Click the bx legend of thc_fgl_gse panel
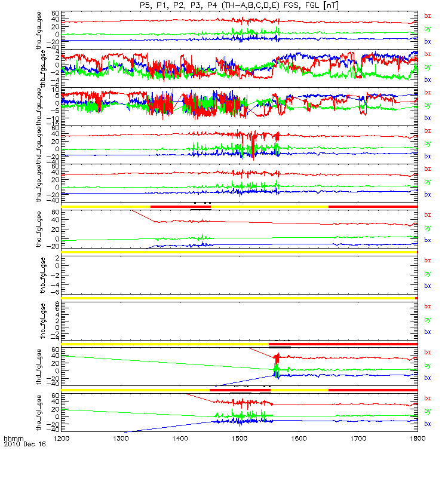 tap(428, 332)
